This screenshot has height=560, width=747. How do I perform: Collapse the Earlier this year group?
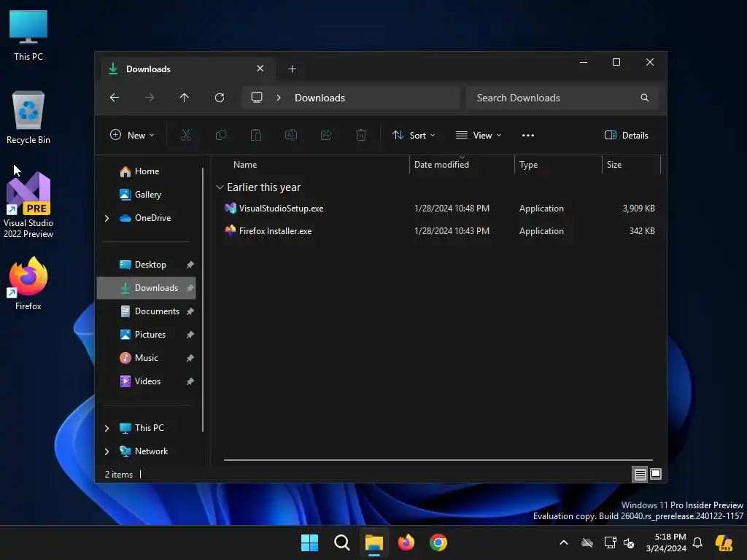point(220,187)
